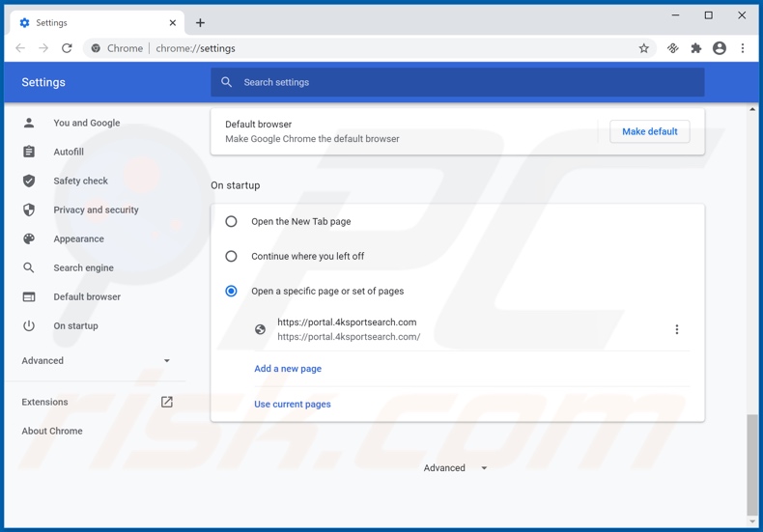This screenshot has height=532, width=763.
Task: Click the Privacy and security shield icon
Action: click(x=29, y=210)
